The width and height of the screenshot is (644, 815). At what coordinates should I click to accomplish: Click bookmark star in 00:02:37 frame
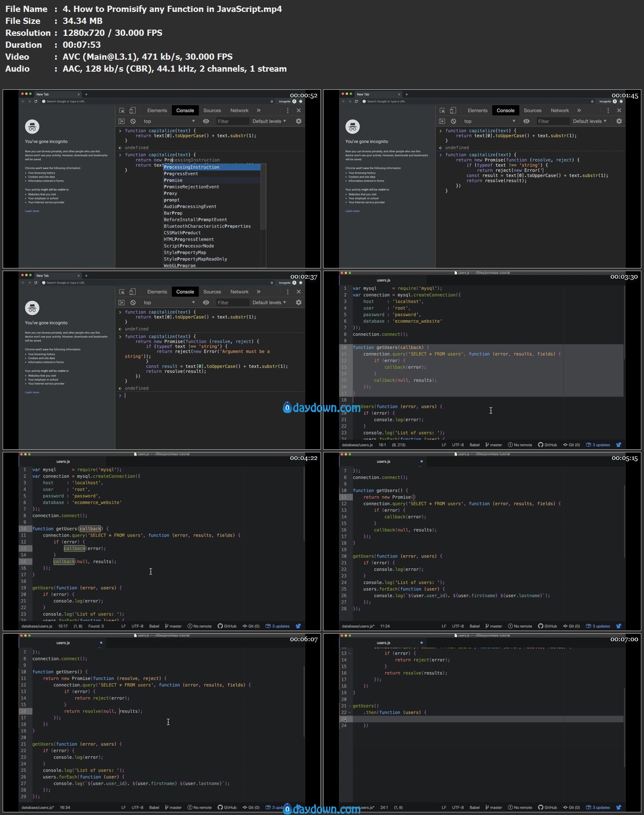[x=272, y=283]
